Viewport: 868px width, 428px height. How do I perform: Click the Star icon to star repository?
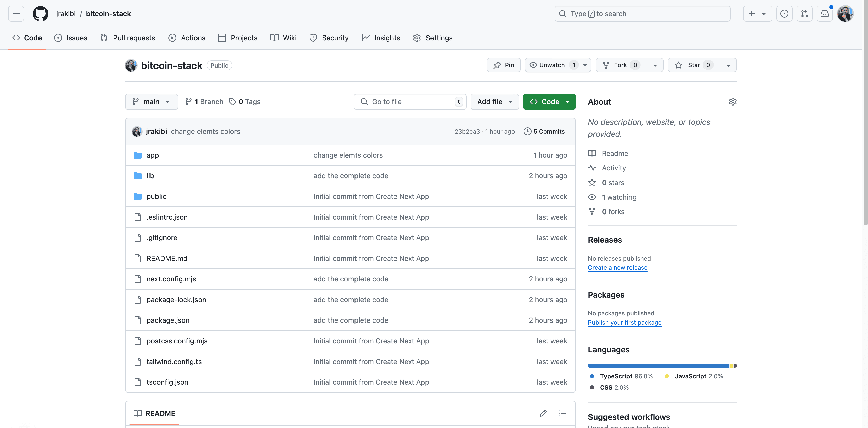(x=677, y=65)
